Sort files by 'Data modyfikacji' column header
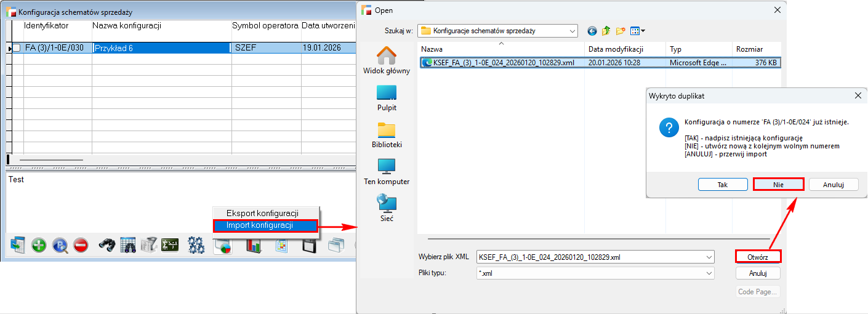 pos(616,49)
